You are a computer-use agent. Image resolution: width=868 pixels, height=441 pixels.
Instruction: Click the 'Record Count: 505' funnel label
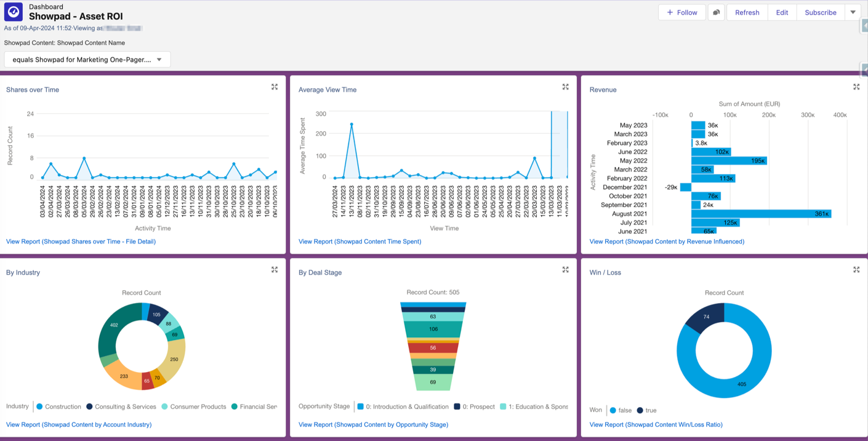tap(433, 293)
